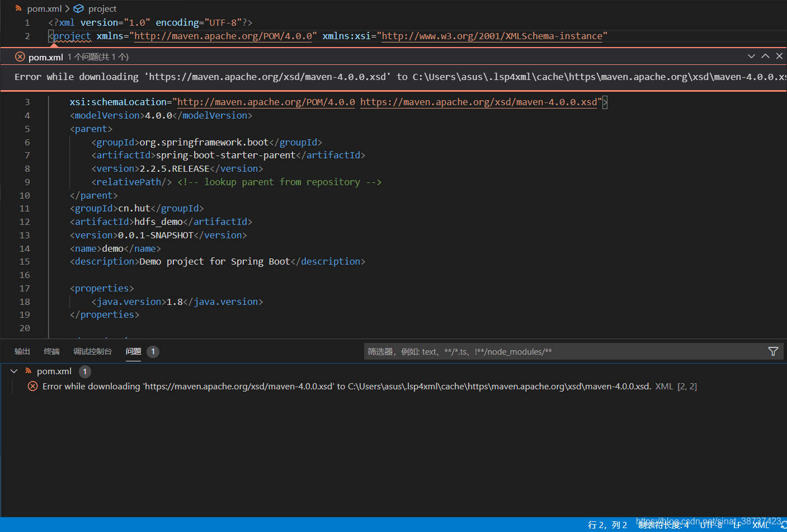Select the pom.xml file row in problems

(393, 371)
